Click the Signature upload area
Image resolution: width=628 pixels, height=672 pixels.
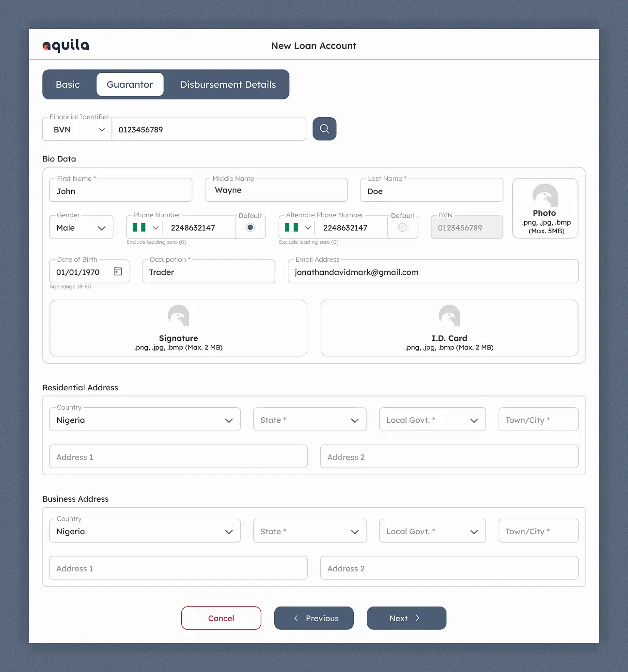pyautogui.click(x=178, y=328)
